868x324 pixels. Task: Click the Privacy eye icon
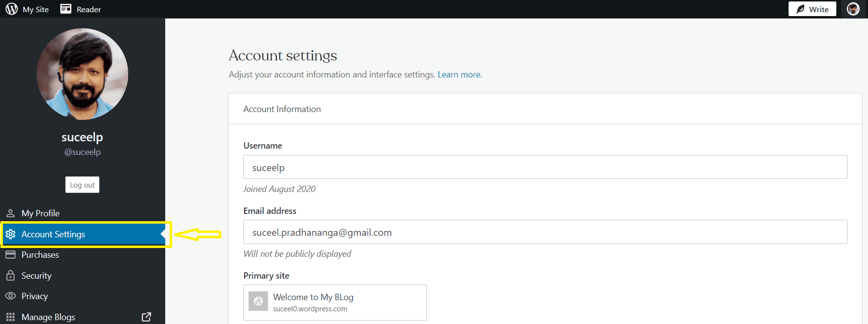[10, 296]
